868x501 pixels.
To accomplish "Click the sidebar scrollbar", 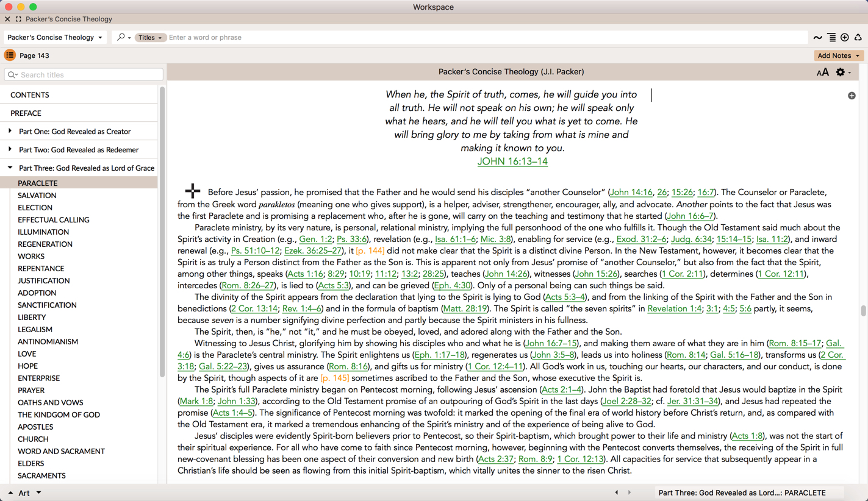I will point(162,232).
